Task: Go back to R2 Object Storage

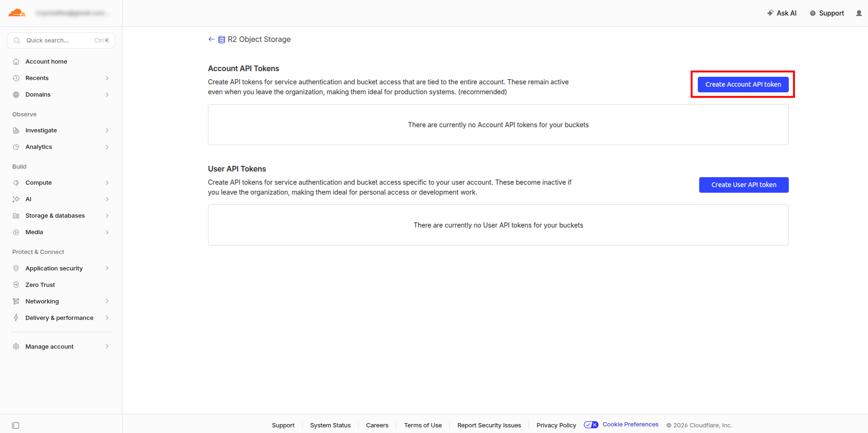Action: tap(249, 40)
